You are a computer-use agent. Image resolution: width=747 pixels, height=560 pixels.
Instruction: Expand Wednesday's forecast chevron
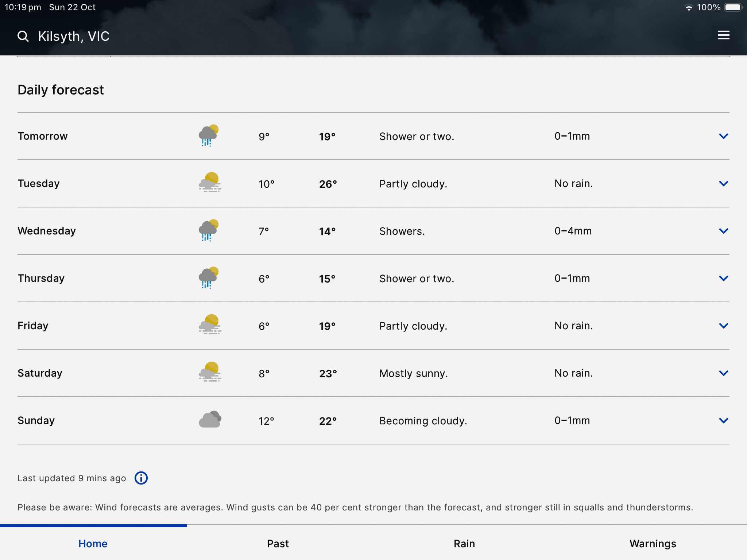[x=723, y=231]
